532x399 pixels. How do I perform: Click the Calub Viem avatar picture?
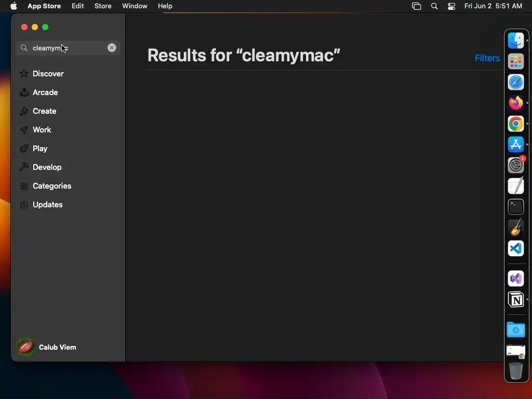pos(25,347)
